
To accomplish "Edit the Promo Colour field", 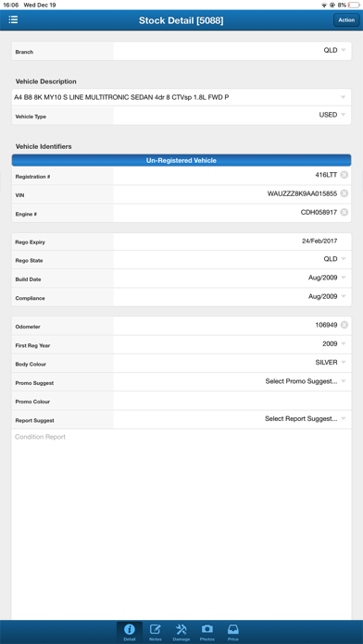I will [232, 401].
